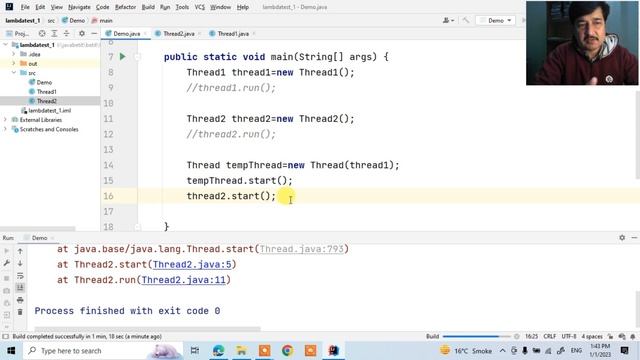Select the Demo tab in Run panel
Screen dimensions: 640x360
click(39, 238)
